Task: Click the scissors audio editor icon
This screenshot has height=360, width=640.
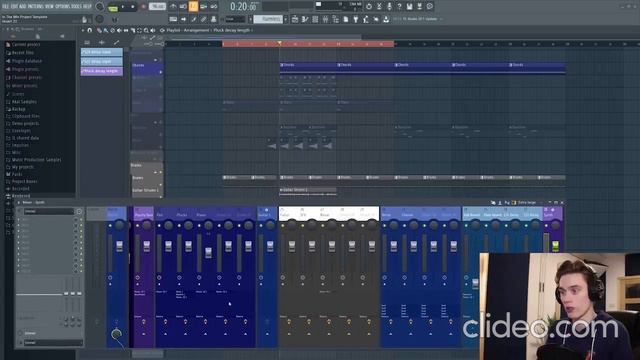Action: point(379,7)
